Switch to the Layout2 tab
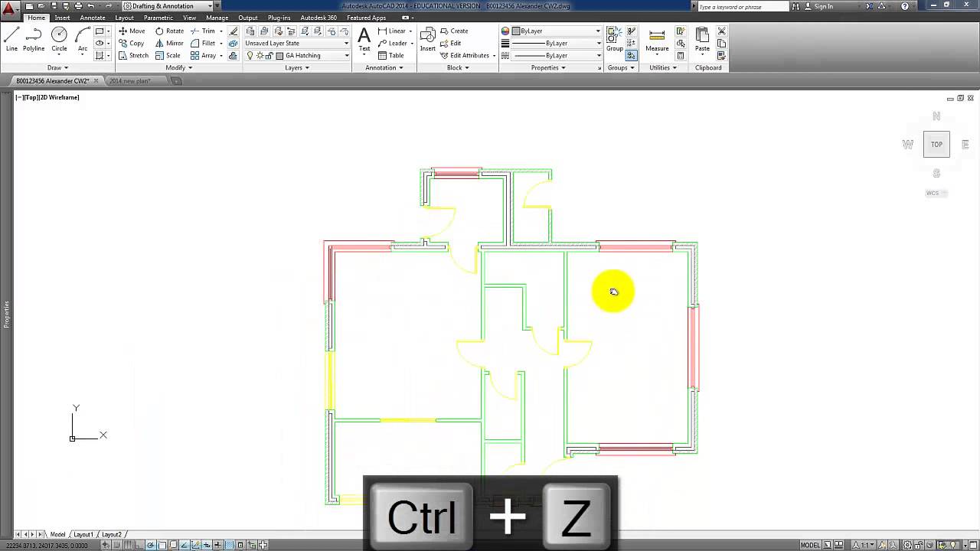This screenshot has width=980, height=551. pos(112,534)
